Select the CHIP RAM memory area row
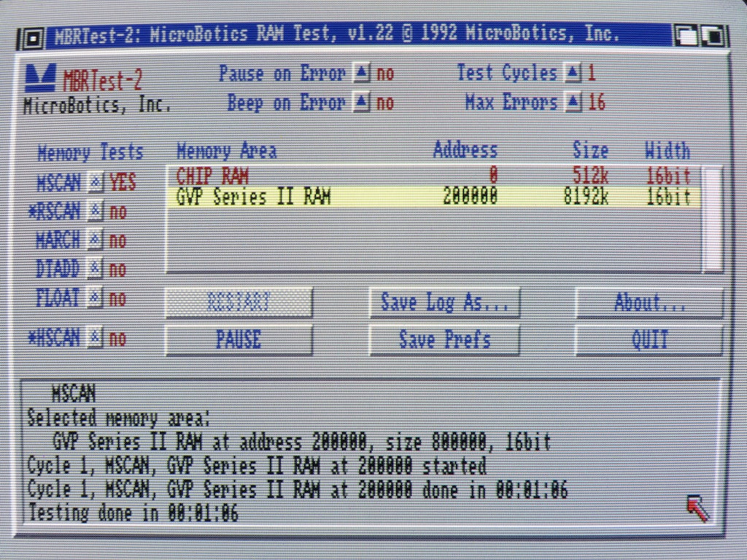 coord(433,176)
